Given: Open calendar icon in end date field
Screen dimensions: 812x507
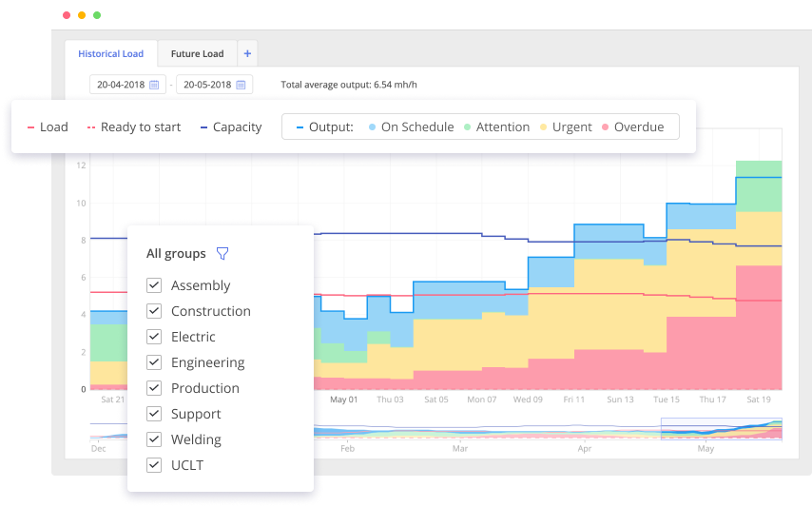Looking at the screenshot, I should 242,85.
